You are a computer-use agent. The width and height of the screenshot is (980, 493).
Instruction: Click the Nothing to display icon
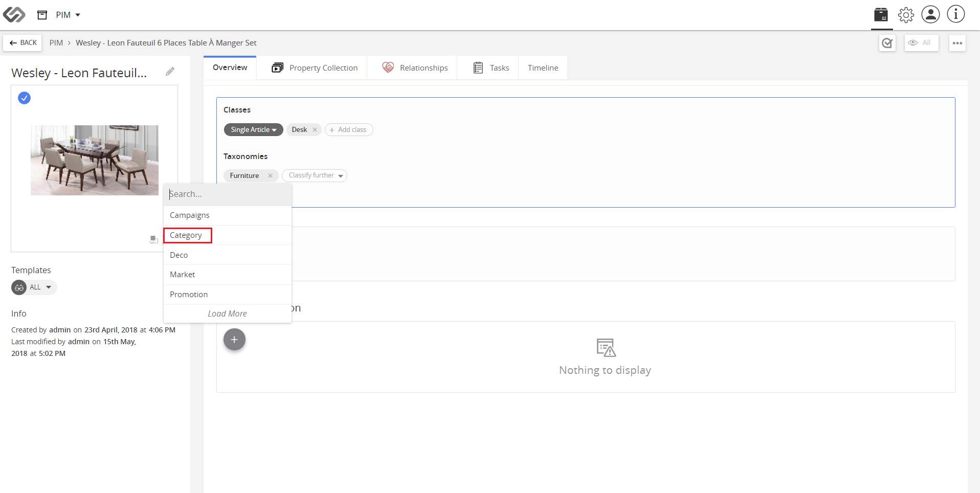point(606,348)
